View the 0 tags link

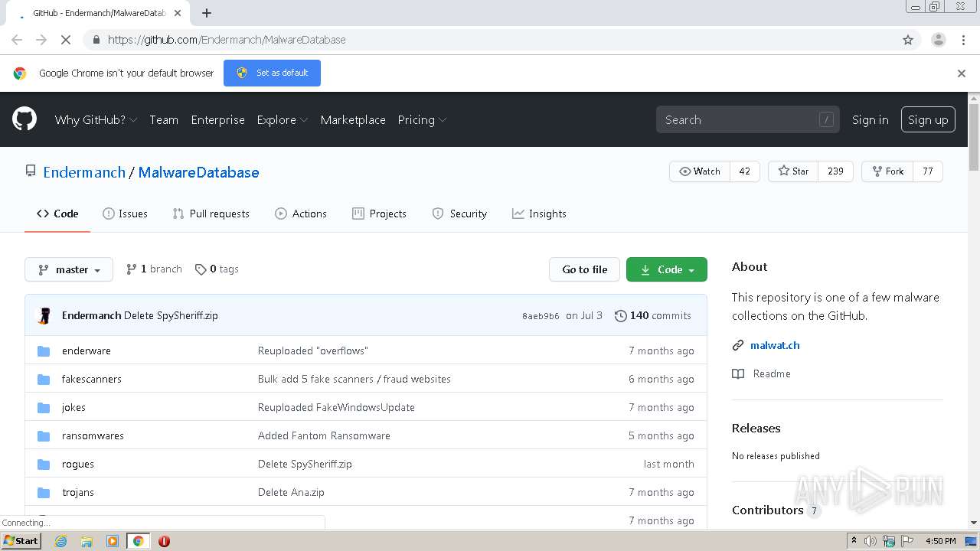click(x=217, y=269)
